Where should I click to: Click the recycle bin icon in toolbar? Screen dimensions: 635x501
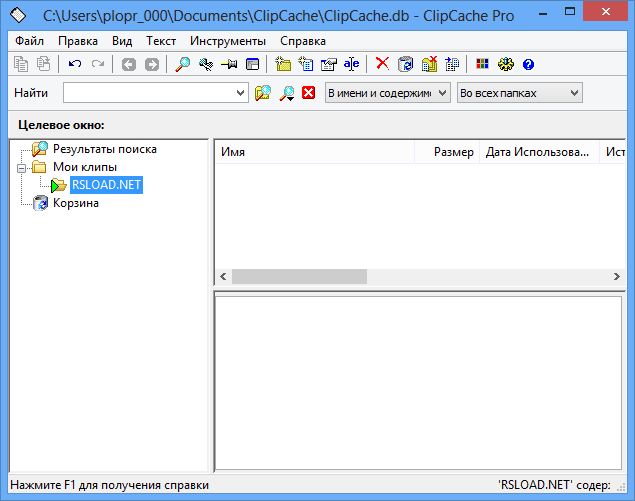click(405, 64)
